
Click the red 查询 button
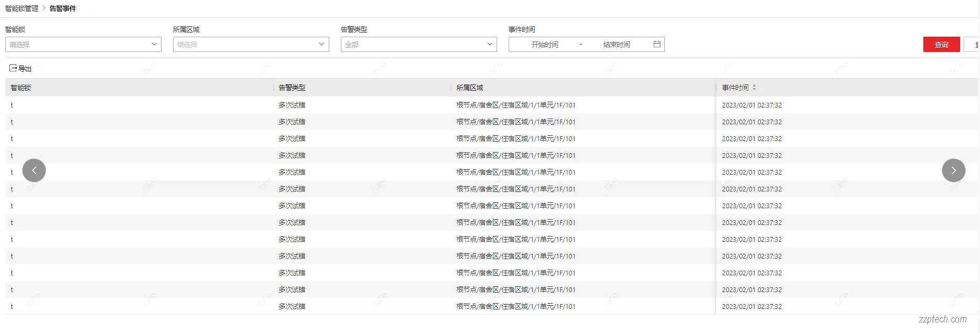tap(941, 45)
